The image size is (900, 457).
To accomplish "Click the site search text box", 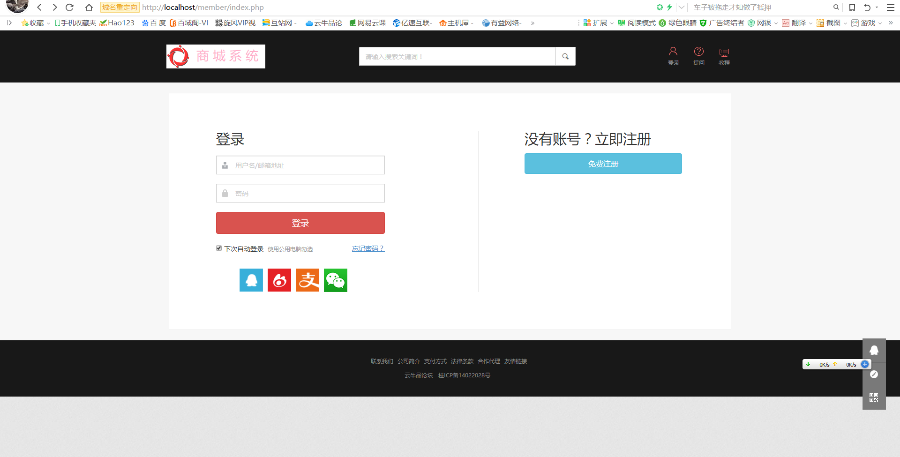I will tap(456, 57).
